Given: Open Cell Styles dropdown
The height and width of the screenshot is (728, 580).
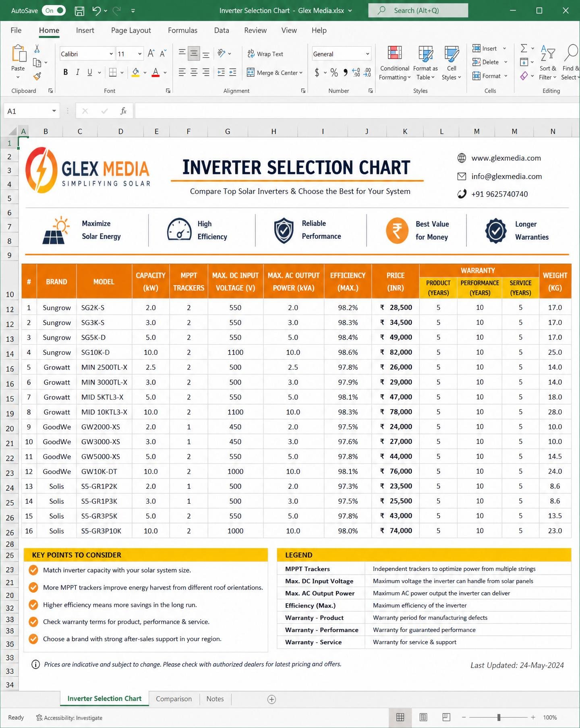Looking at the screenshot, I should [452, 63].
